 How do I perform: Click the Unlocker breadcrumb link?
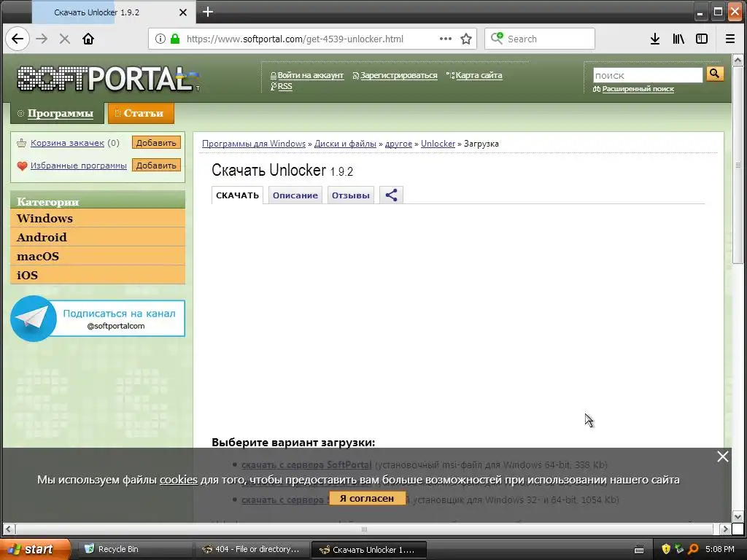438,144
